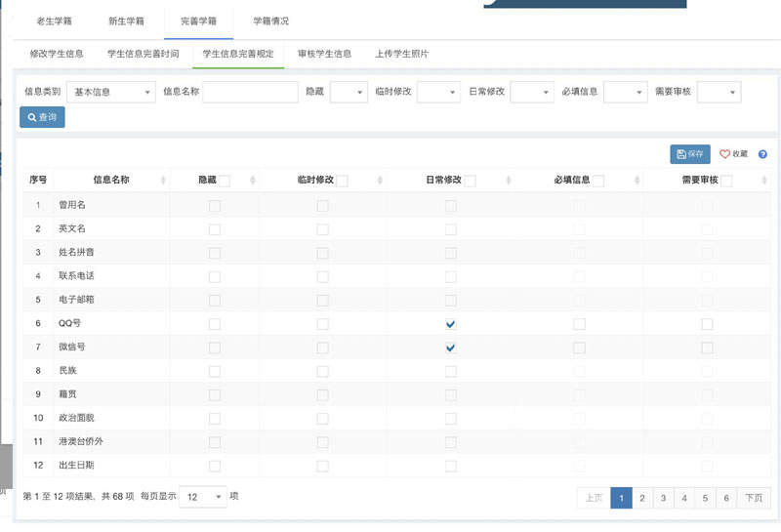781x532 pixels.
Task: Open the 信息类别 dropdown
Action: 110,92
